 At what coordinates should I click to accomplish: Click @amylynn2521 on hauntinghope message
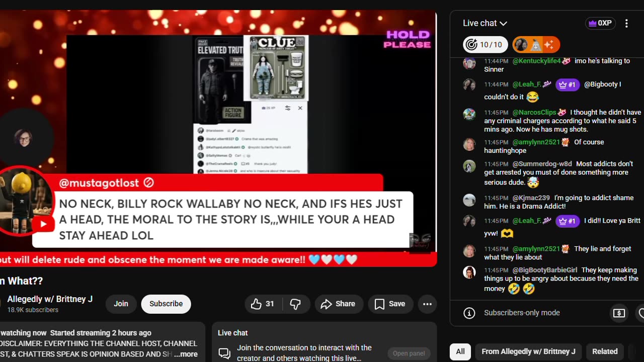[x=536, y=142]
